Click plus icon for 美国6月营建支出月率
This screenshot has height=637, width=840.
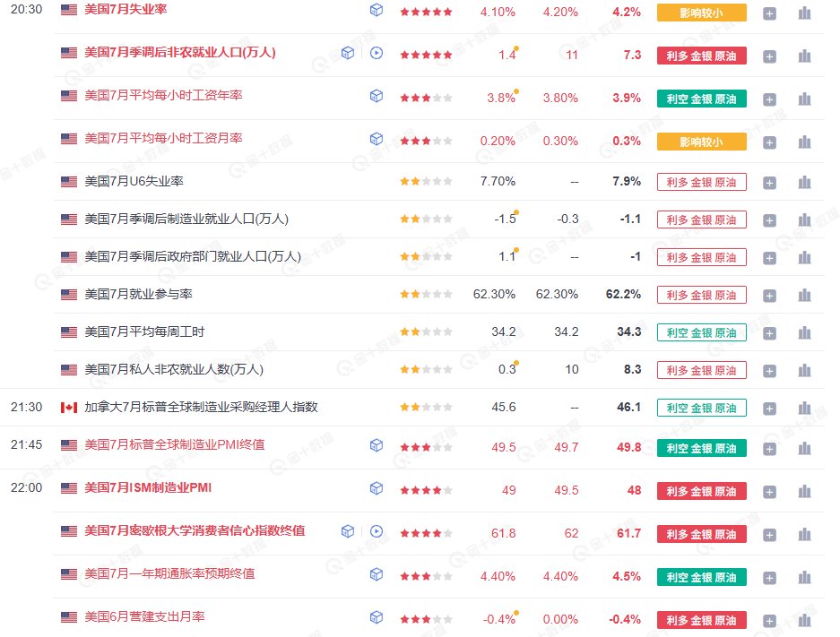[x=769, y=621]
